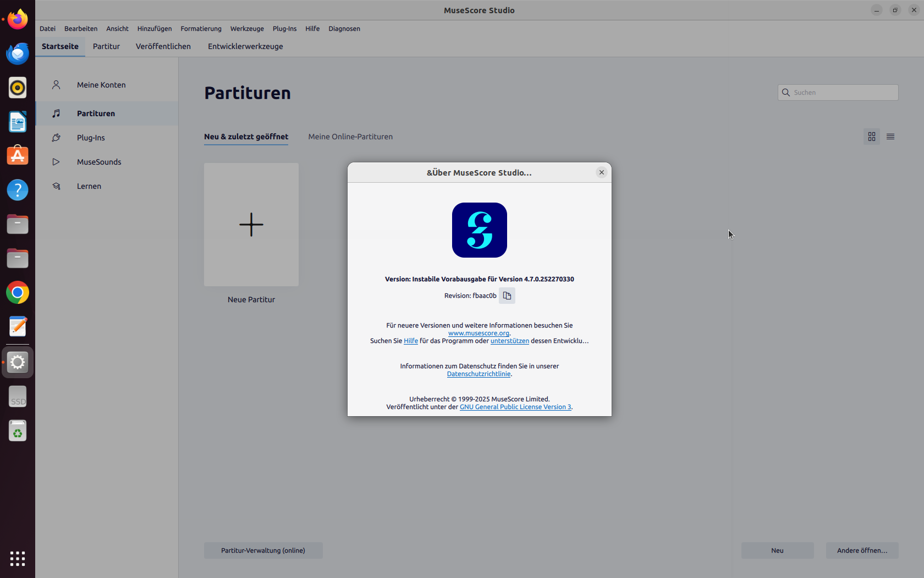Open the Trash in the dock
Screen dimensions: 924x578
[x=18, y=430]
